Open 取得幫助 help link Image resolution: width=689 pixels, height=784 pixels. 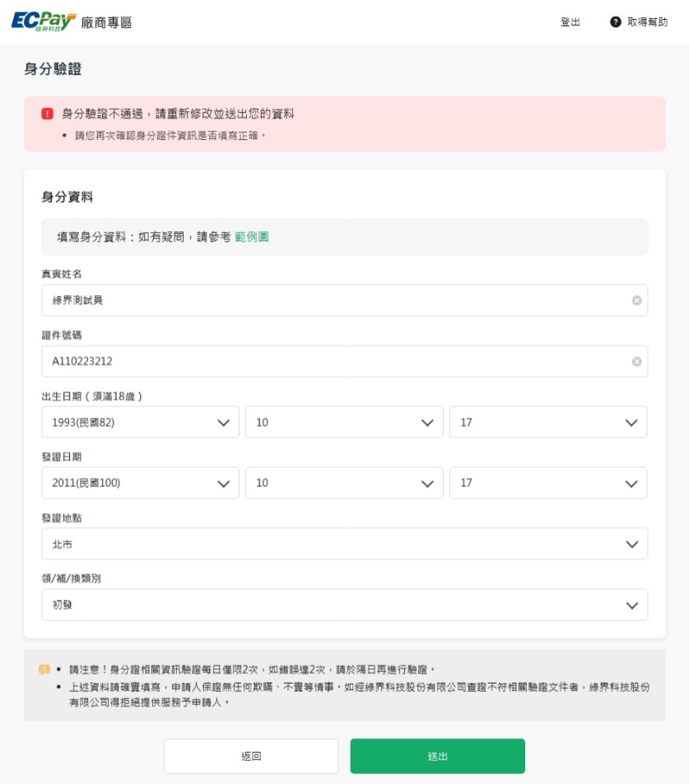click(x=647, y=22)
